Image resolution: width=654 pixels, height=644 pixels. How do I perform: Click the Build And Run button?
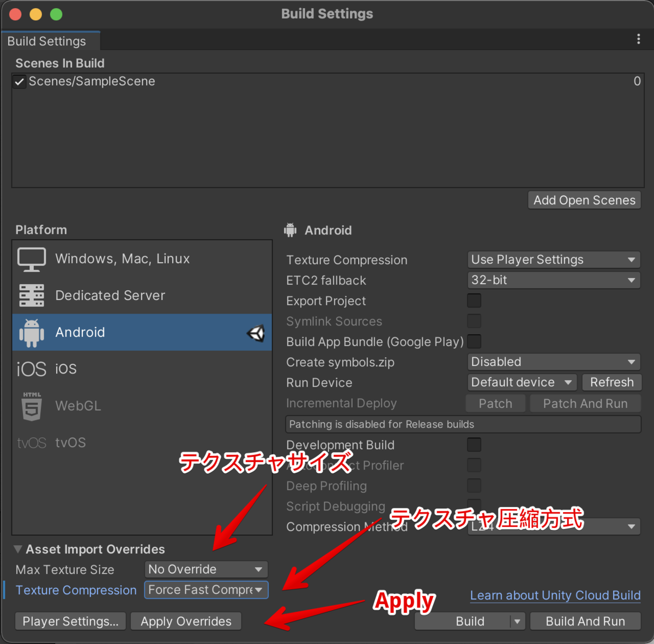[585, 621]
